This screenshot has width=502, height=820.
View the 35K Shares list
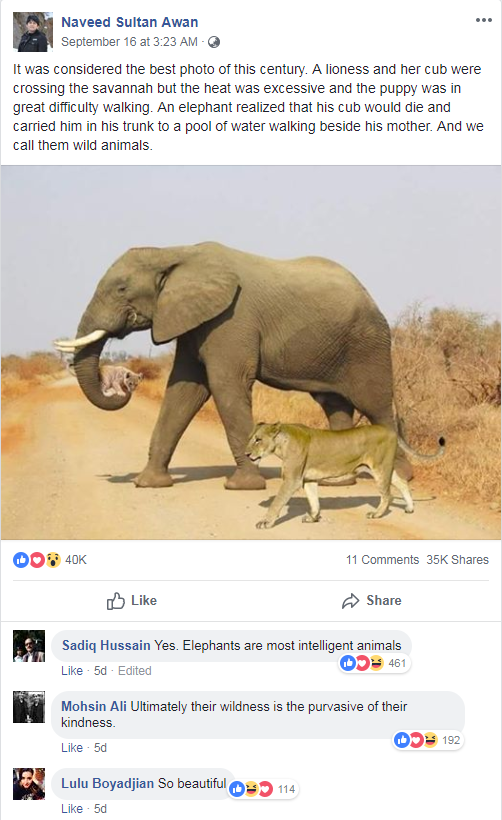[x=458, y=560]
